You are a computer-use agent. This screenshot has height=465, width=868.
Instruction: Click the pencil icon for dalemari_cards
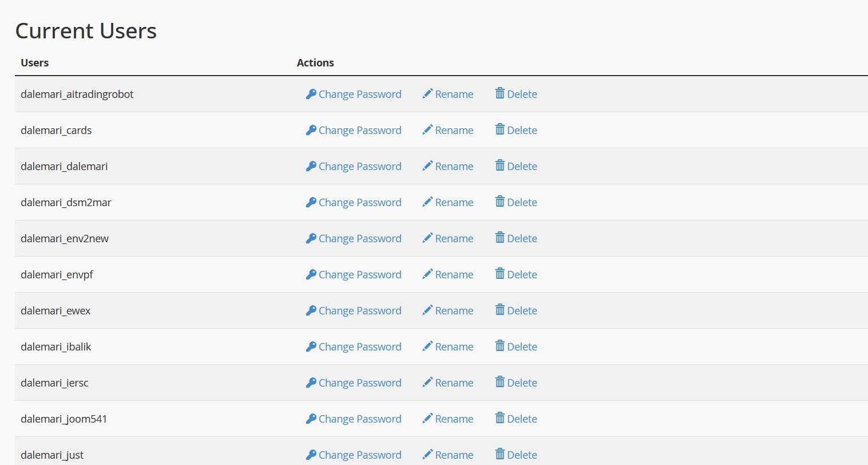427,130
